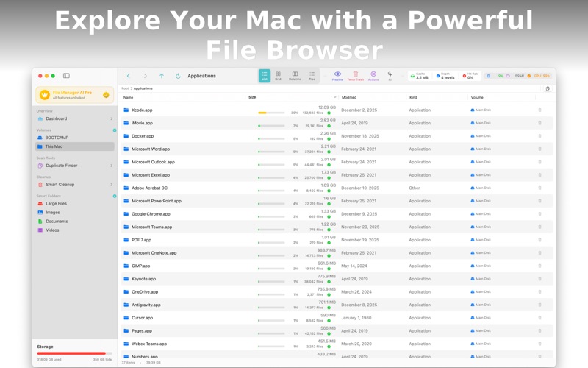The image size is (588, 368).
Task: Select Microsoft Word.app
Action: coord(337,149)
